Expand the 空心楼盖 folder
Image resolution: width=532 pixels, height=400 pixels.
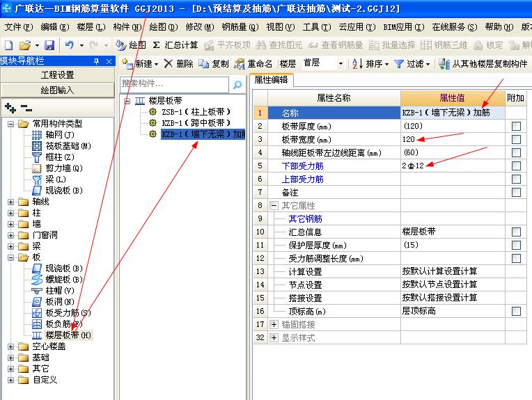pos(11,346)
